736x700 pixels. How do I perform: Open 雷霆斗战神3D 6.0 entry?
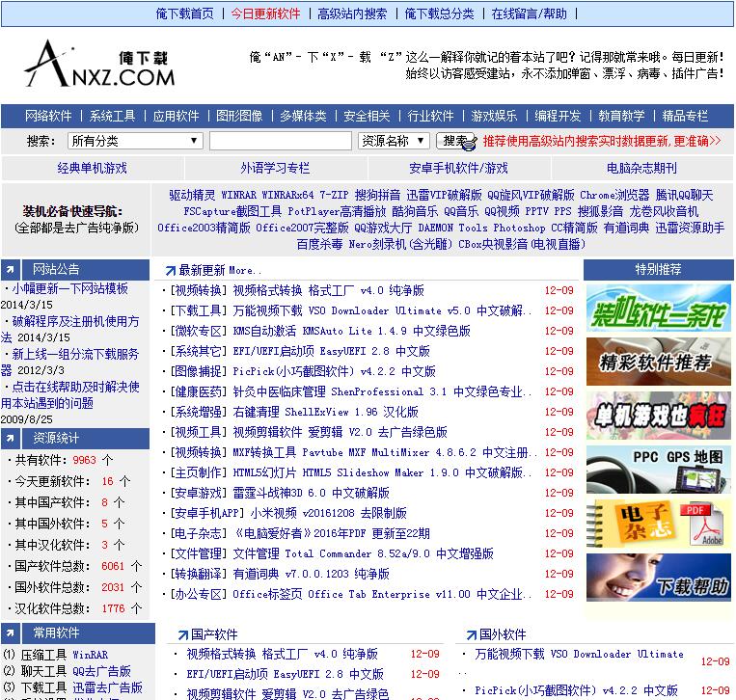[x=312, y=493]
